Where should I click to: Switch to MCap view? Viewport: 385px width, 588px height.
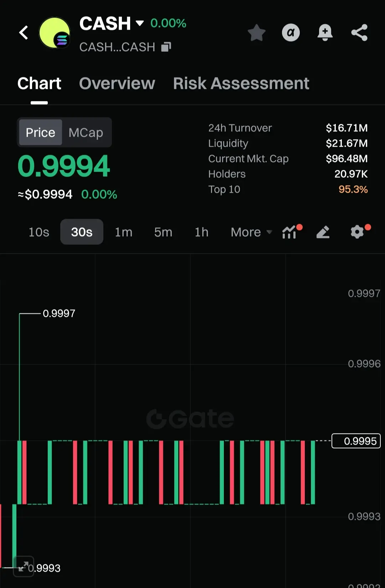86,132
